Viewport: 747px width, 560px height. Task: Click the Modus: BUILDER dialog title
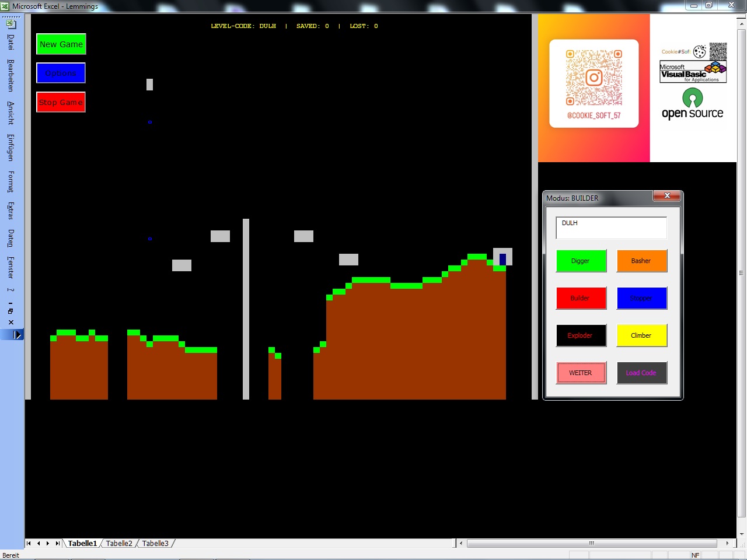click(573, 198)
